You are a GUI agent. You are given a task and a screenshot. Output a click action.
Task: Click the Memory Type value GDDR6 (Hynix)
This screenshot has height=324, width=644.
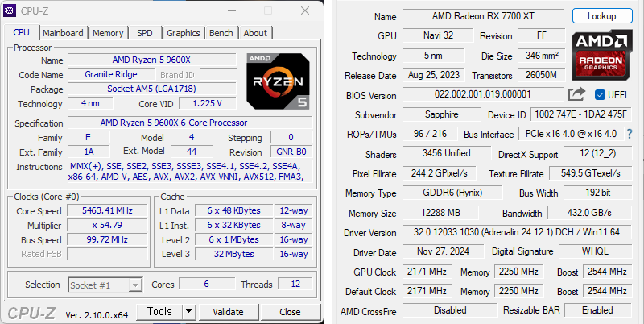tap(452, 193)
